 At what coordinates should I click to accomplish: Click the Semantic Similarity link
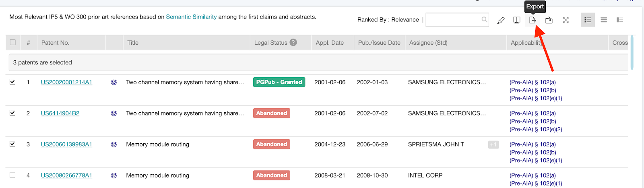click(191, 17)
